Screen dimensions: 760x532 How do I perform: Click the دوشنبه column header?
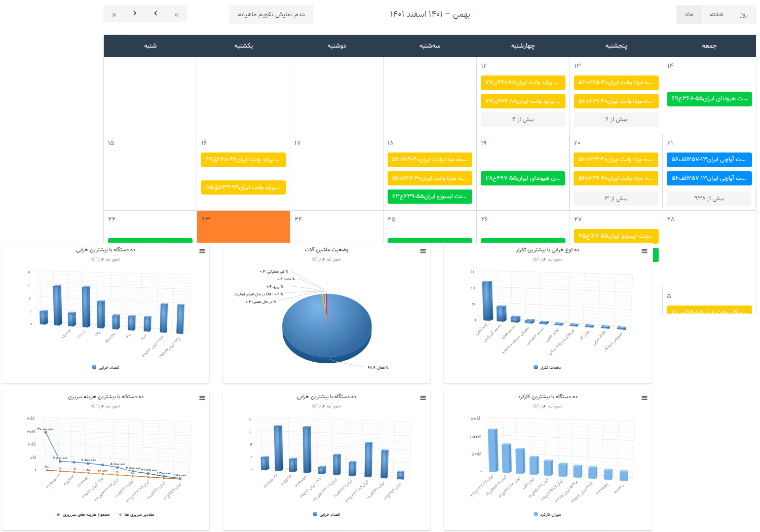tap(337, 46)
